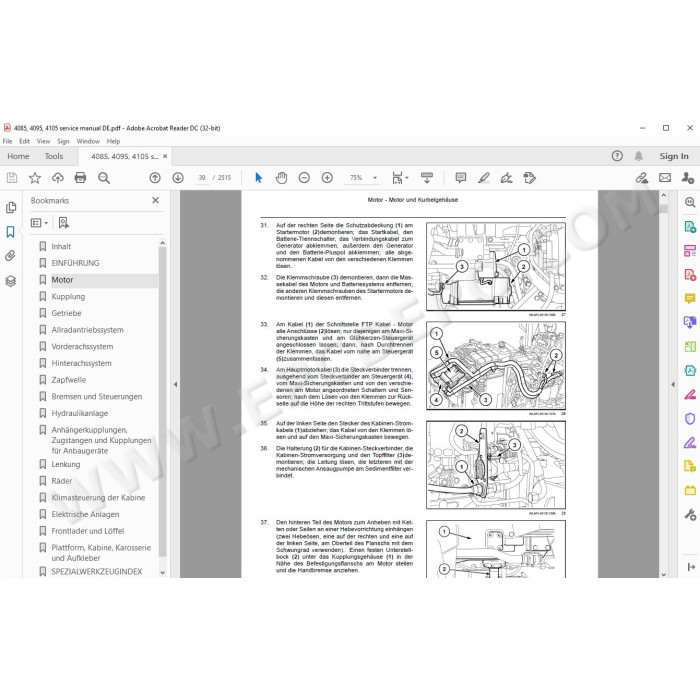Open the sign document tool
Image resolution: width=700 pixels, height=700 pixels.
pos(506,178)
